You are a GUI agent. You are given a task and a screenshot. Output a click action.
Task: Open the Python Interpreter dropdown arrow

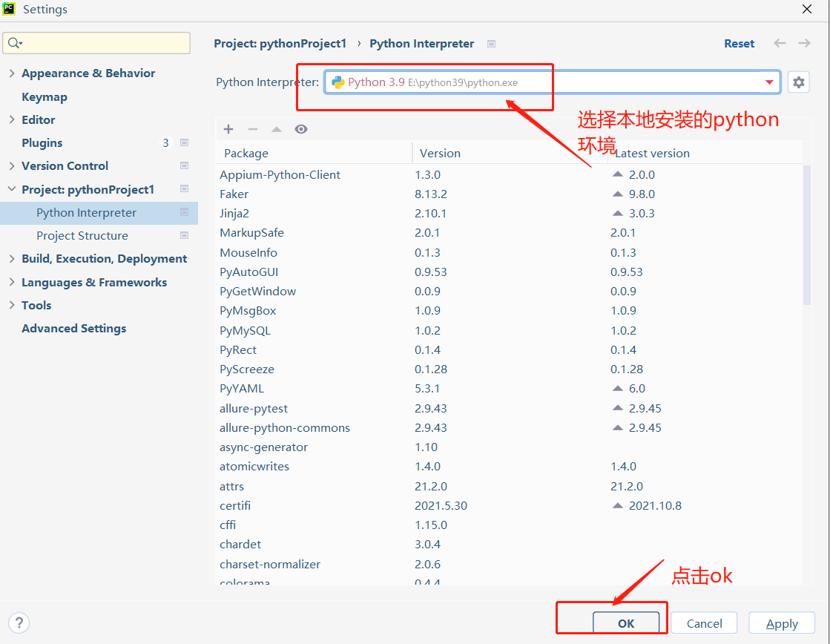[x=769, y=82]
